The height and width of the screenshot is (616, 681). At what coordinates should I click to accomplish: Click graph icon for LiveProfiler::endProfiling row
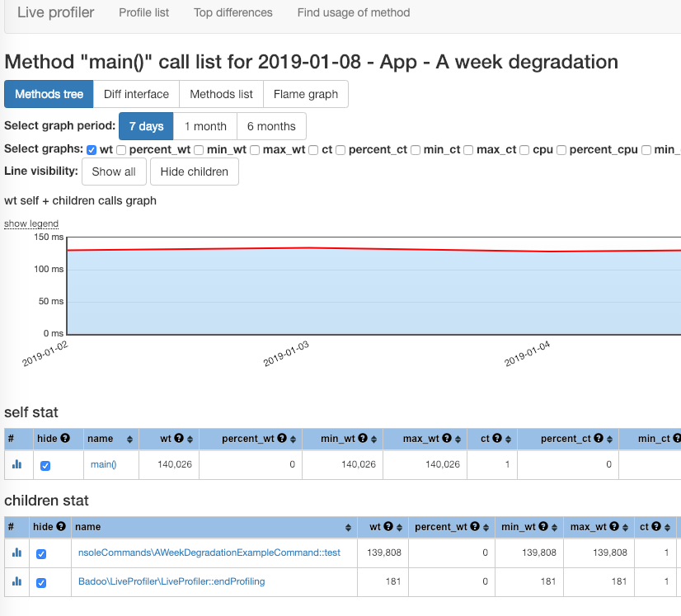pyautogui.click(x=16, y=581)
